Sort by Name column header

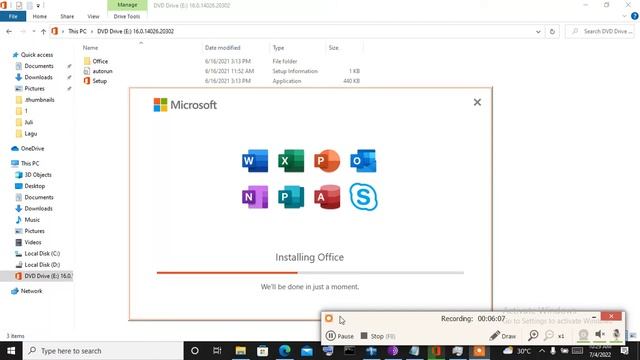[x=90, y=48]
